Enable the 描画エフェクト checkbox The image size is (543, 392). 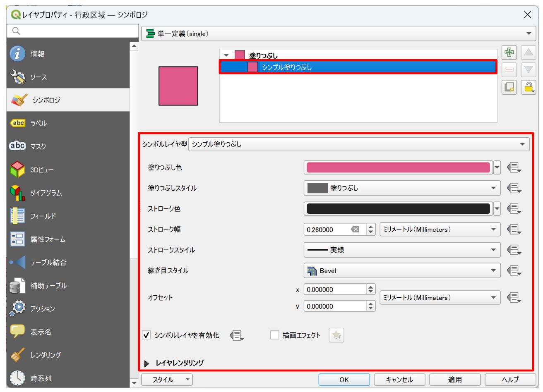[274, 335]
